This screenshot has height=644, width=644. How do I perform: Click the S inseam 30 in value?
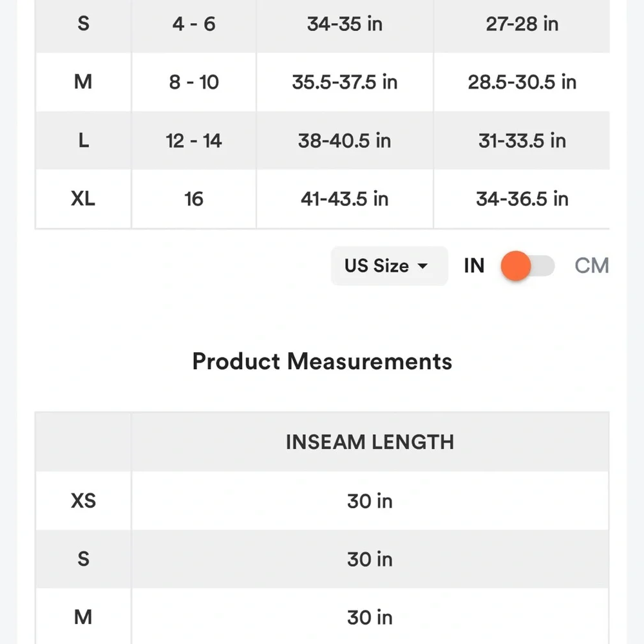tap(370, 559)
